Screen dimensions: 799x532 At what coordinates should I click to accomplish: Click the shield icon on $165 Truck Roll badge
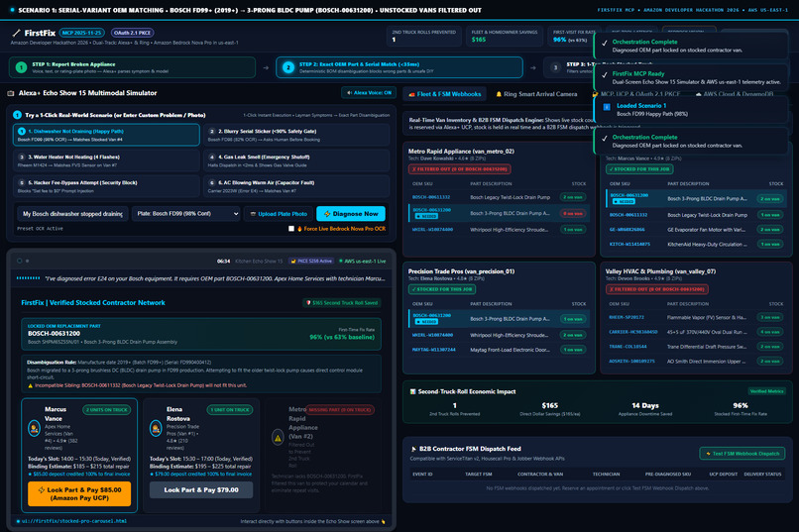pyautogui.click(x=308, y=303)
